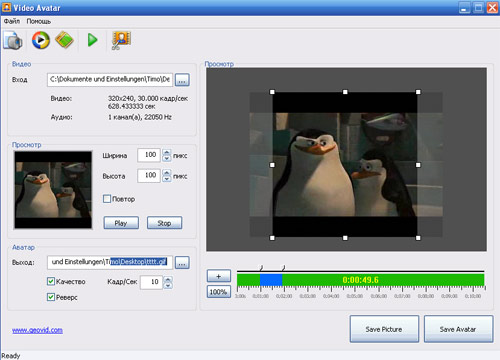Screen dimensions: 500x360
Task: Open the Файл menu
Action: coord(12,21)
